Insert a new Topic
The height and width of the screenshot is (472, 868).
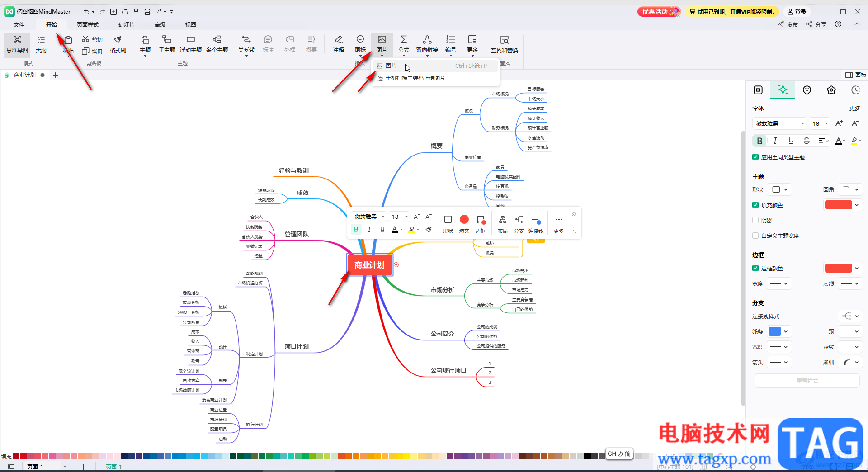(145, 44)
